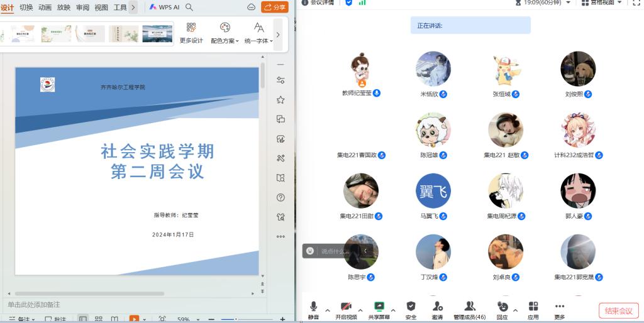644x323 pixels.
Task: Open the 动画 ribbon tab
Action: pyautogui.click(x=45, y=8)
